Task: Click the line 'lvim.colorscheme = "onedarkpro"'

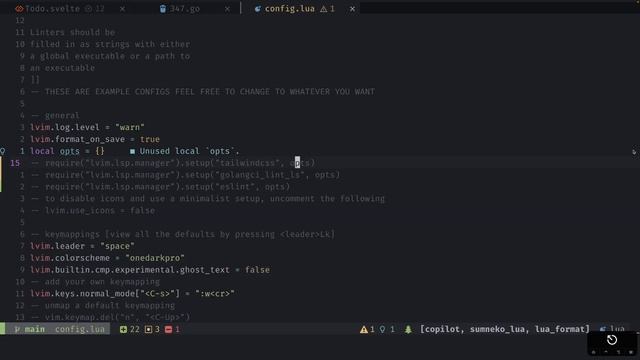Action: point(107,258)
